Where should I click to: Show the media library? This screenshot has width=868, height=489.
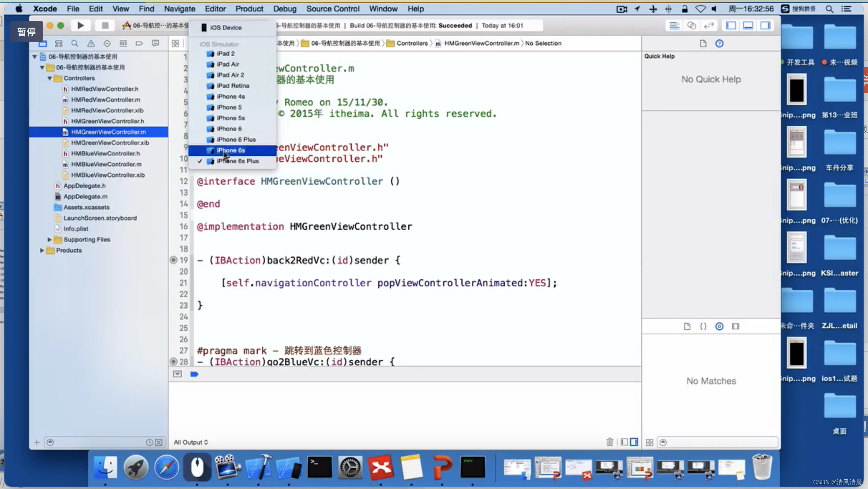coord(736,326)
